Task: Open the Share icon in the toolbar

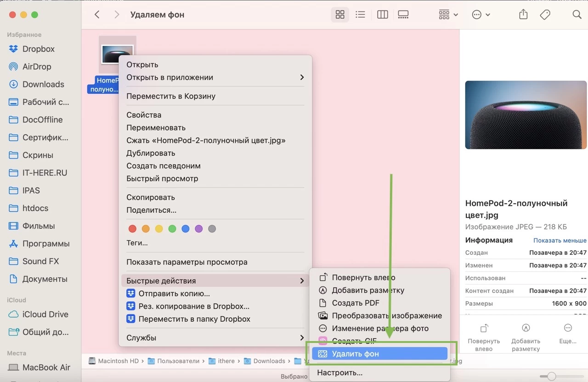Action: click(x=523, y=14)
